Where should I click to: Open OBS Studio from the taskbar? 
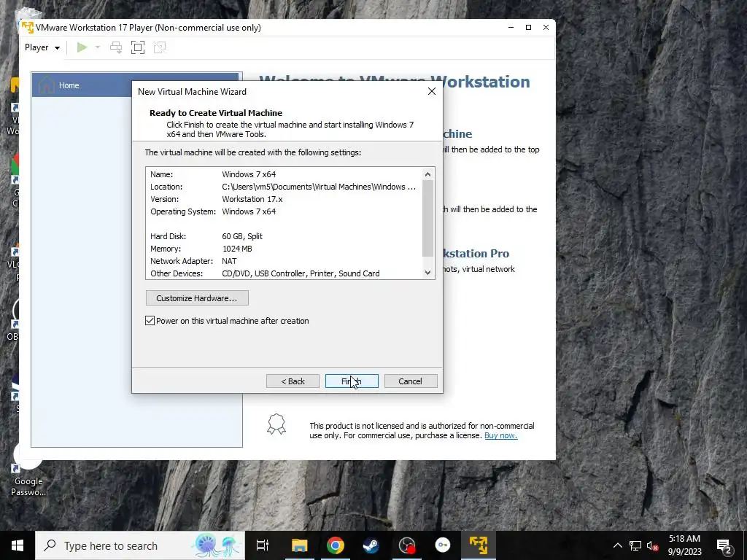[x=407, y=545]
